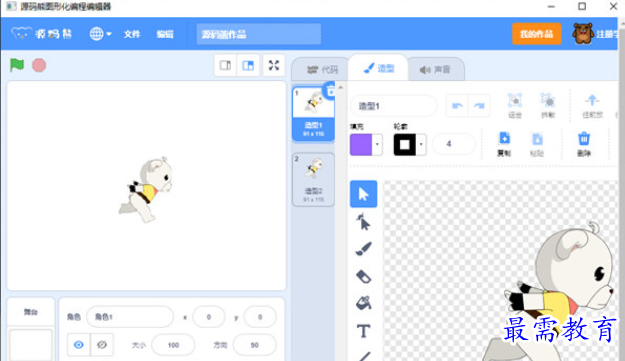Open the 文件 menu

point(132,34)
